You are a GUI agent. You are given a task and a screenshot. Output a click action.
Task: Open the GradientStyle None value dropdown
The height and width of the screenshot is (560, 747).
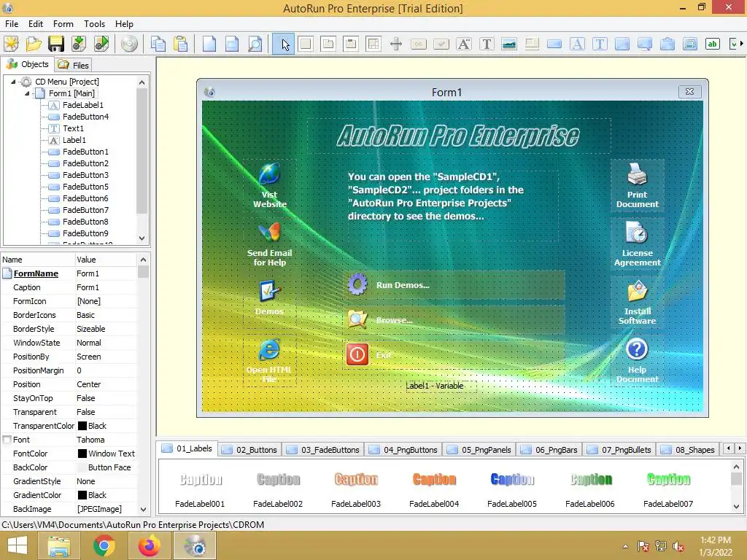point(106,481)
